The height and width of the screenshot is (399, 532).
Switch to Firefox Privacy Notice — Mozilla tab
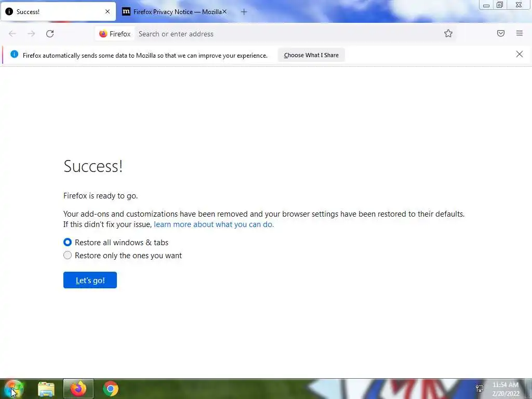174,12
